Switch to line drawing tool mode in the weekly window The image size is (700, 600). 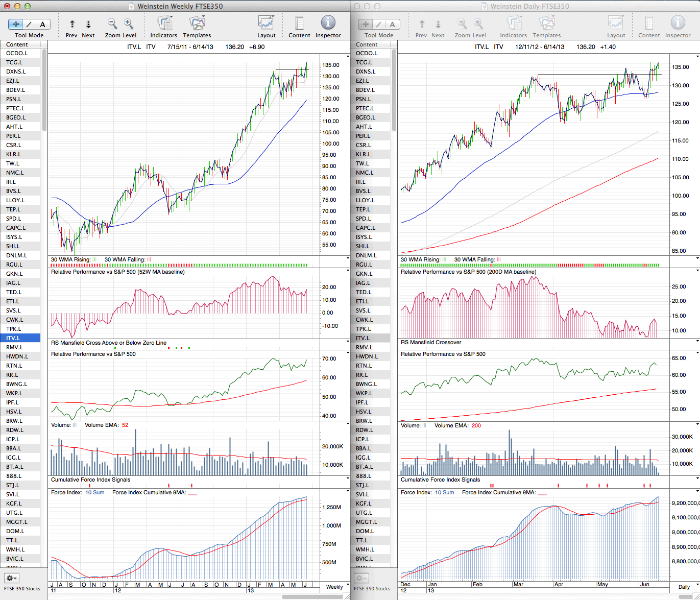29,24
